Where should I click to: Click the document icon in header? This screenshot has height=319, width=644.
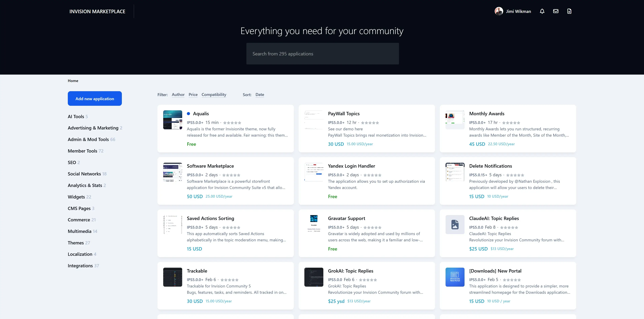[x=569, y=11]
